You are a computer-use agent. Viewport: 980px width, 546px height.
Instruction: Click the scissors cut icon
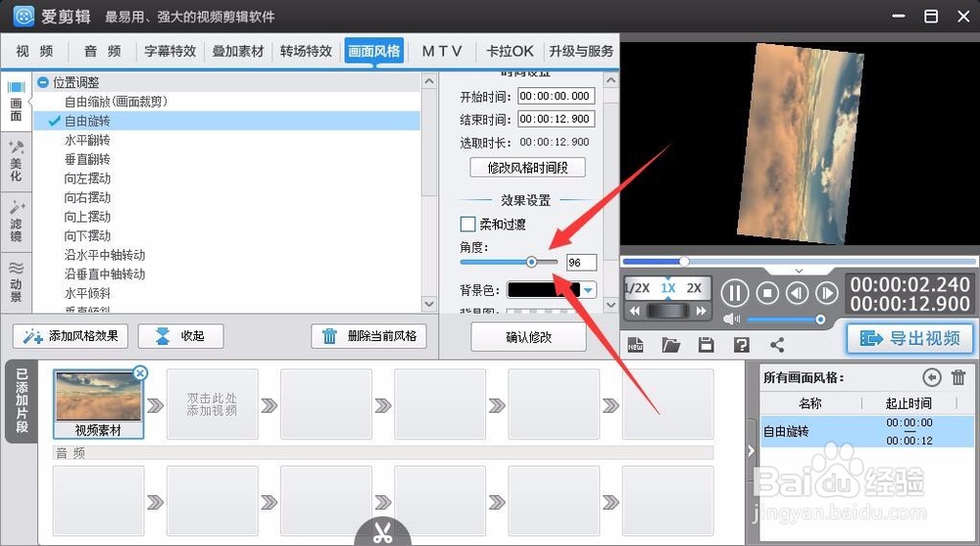pyautogui.click(x=382, y=533)
